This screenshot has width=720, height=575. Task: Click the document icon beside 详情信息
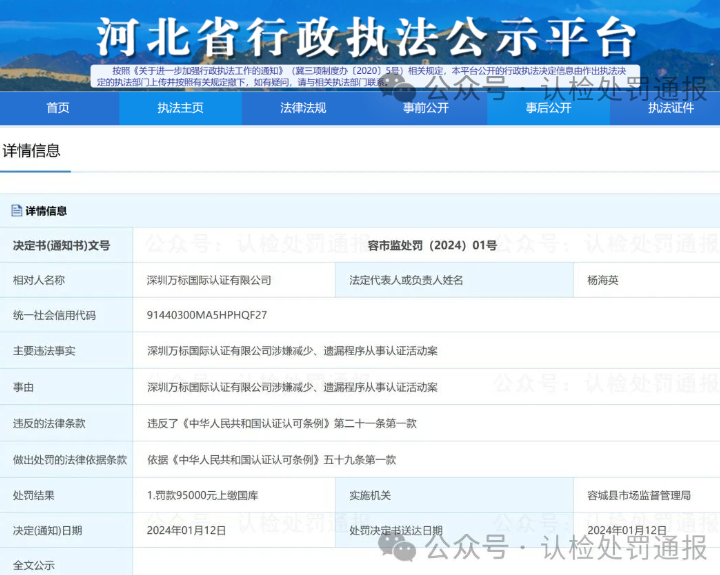click(x=17, y=210)
